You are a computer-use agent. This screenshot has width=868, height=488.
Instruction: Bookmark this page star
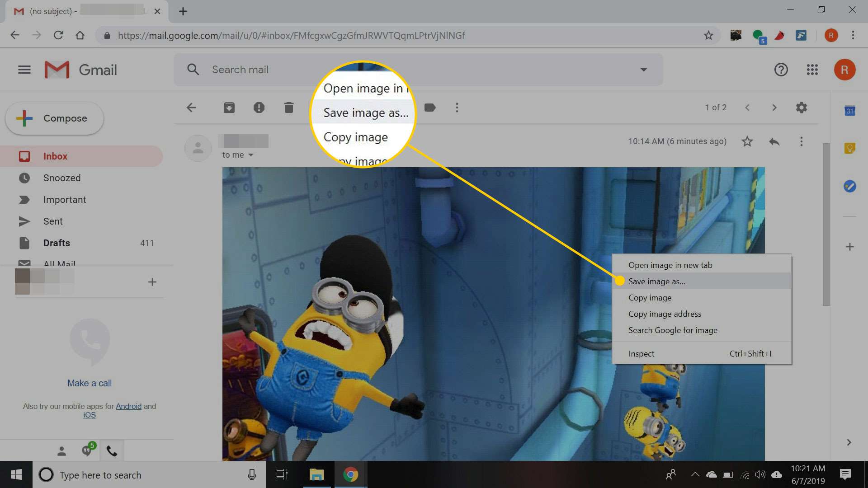(x=708, y=35)
